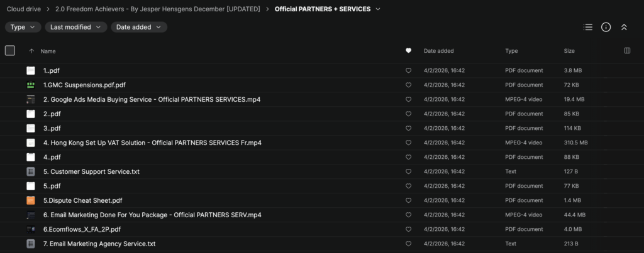Favourite Email Marketing Done For You video
This screenshot has width=644, height=253.
pos(408,215)
